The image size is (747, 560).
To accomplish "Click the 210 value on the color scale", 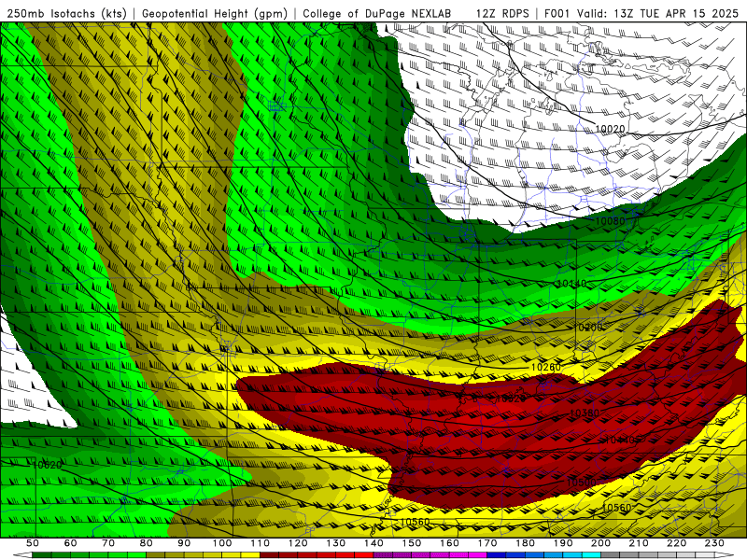I will click(640, 543).
